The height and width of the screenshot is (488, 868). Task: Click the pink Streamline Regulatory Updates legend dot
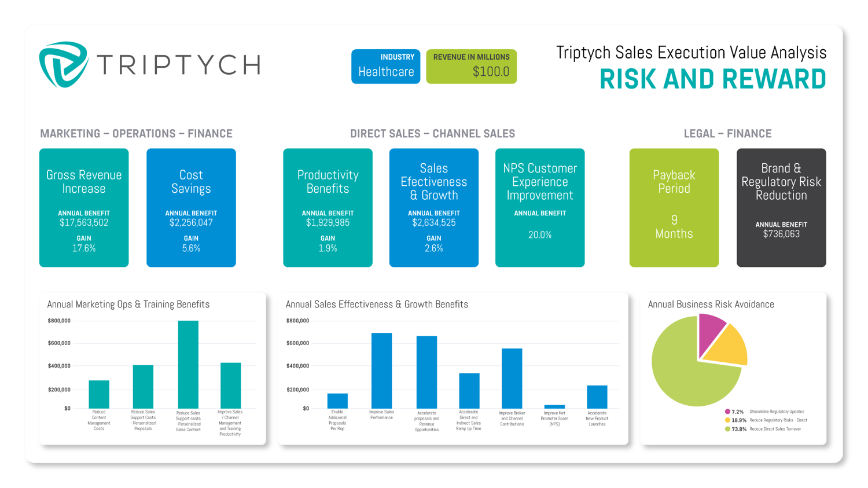click(x=727, y=412)
